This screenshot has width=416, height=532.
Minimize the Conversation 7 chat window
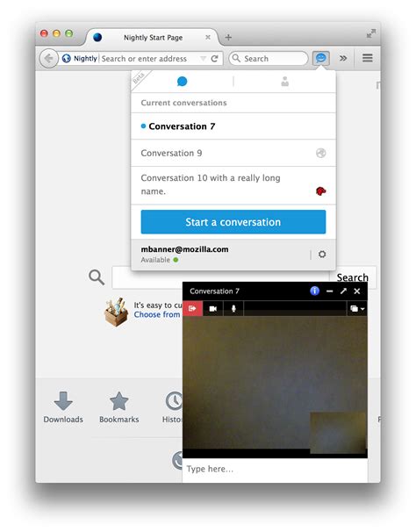(x=329, y=291)
